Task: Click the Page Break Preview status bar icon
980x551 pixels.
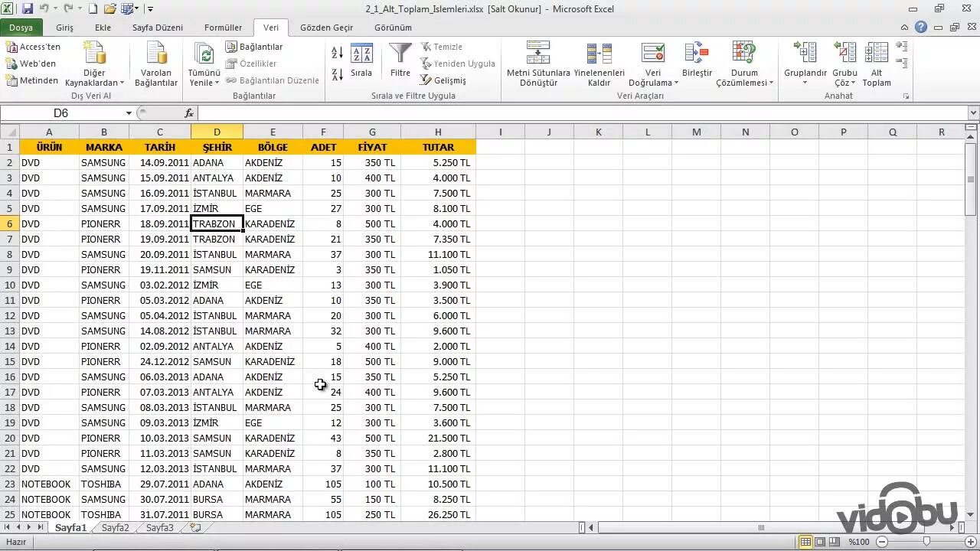Action: pyautogui.click(x=835, y=542)
